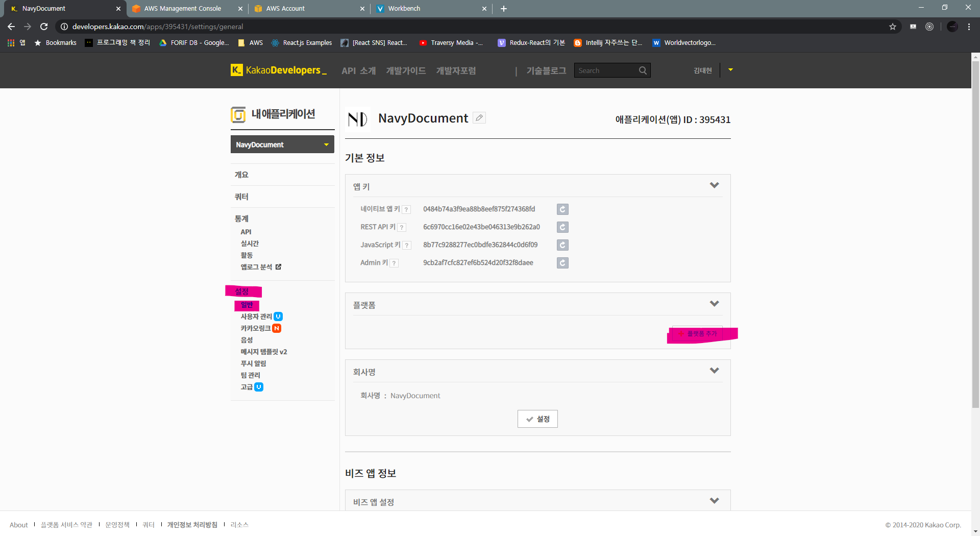980x536 pixels.
Task: Collapse the 앱 키 section
Action: pos(714,185)
